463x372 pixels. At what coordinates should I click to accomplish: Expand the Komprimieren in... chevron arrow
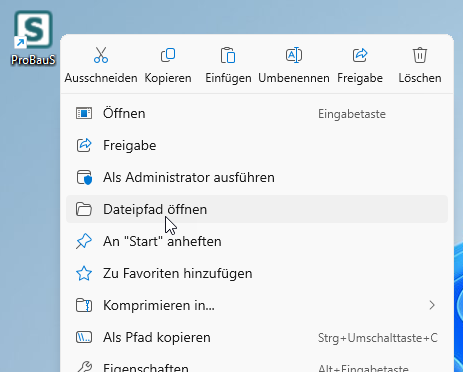click(x=432, y=305)
